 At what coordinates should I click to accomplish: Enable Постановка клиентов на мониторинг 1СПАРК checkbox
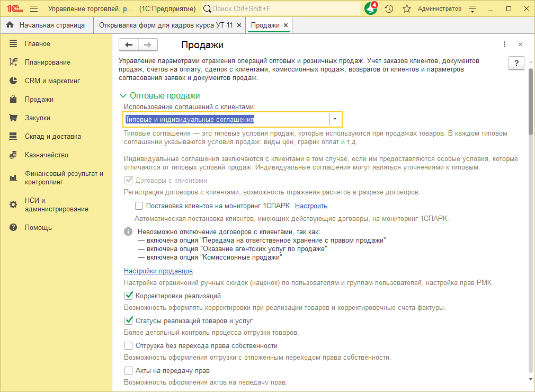pos(139,206)
